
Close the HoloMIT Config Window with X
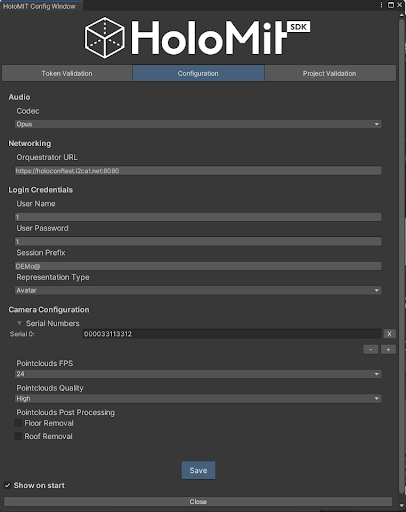[399, 5]
